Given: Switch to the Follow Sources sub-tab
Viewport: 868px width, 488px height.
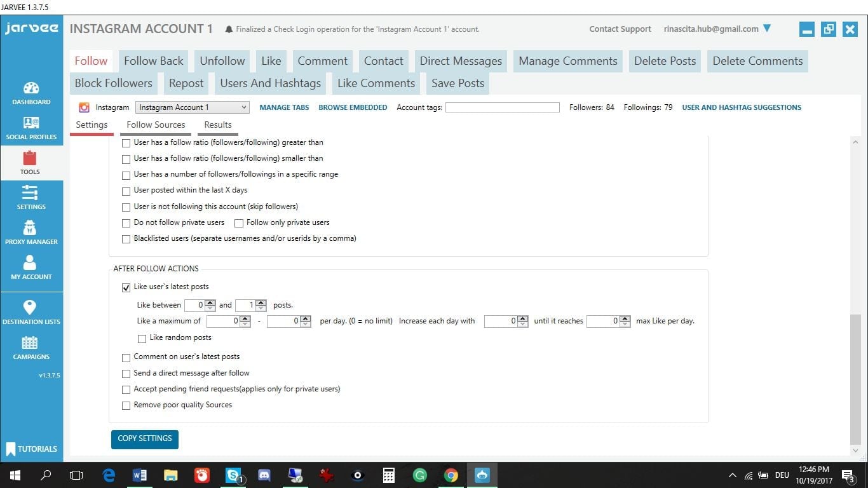Looking at the screenshot, I should [156, 125].
